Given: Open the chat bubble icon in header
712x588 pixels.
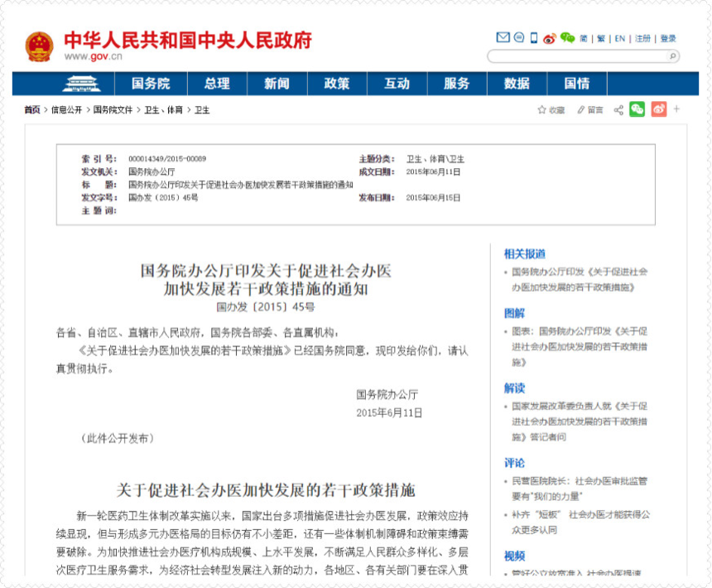Looking at the screenshot, I should coord(519,38).
